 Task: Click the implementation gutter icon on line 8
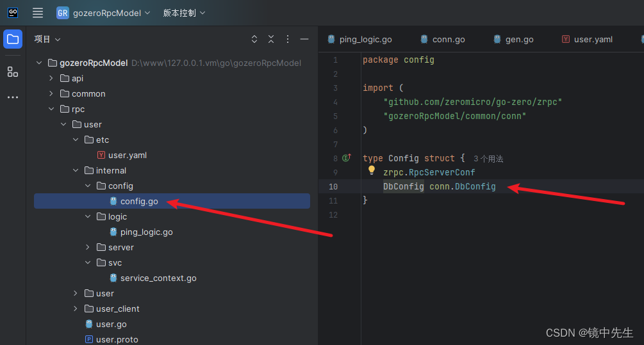coord(347,158)
